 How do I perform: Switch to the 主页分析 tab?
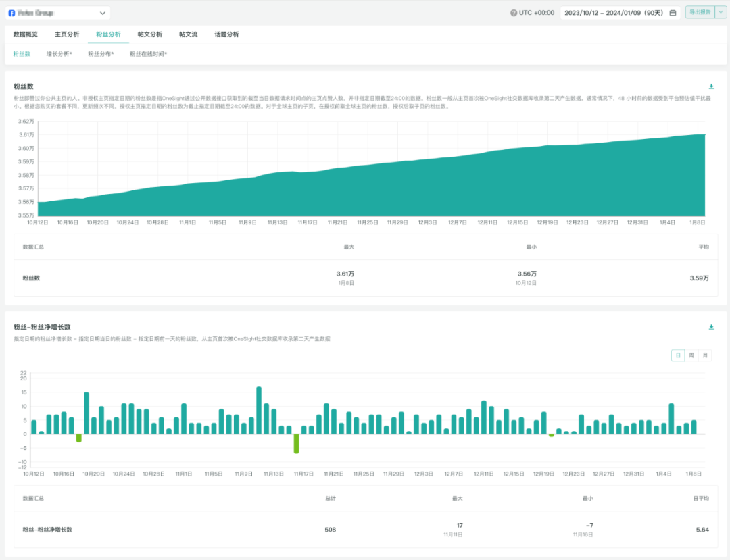[67, 34]
